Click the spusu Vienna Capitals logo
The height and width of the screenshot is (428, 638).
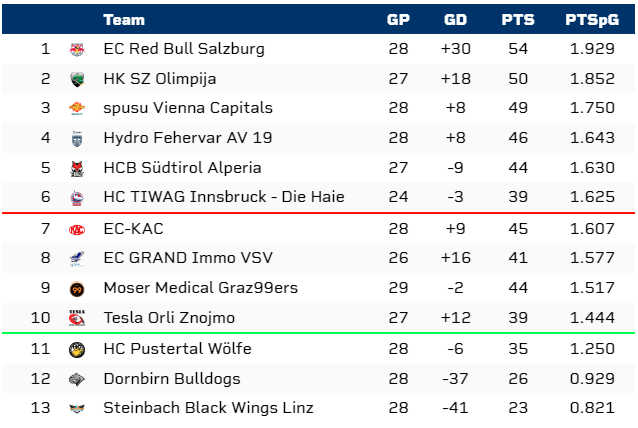click(x=77, y=109)
